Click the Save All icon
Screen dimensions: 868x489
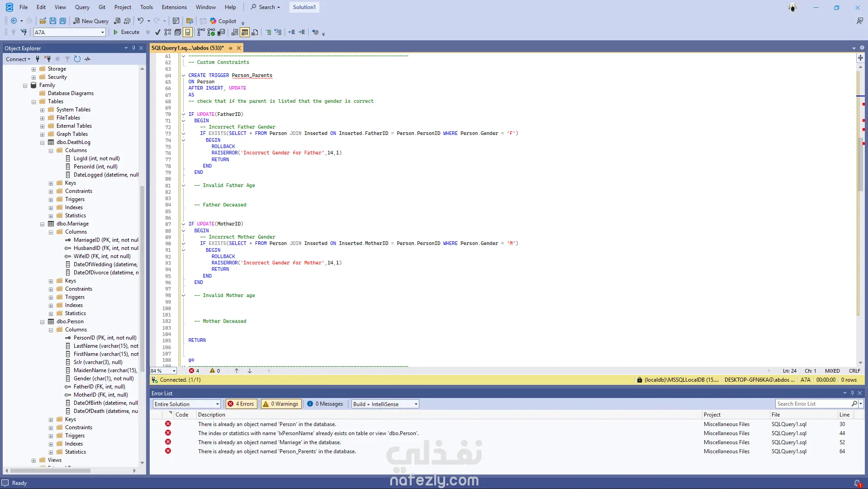pyautogui.click(x=63, y=21)
